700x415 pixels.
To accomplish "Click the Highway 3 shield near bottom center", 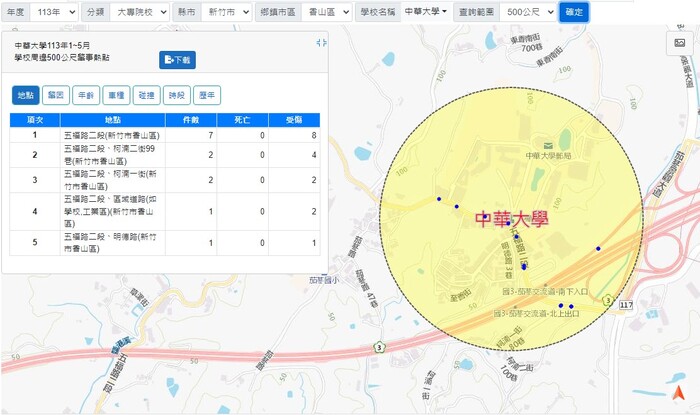I will click(379, 347).
